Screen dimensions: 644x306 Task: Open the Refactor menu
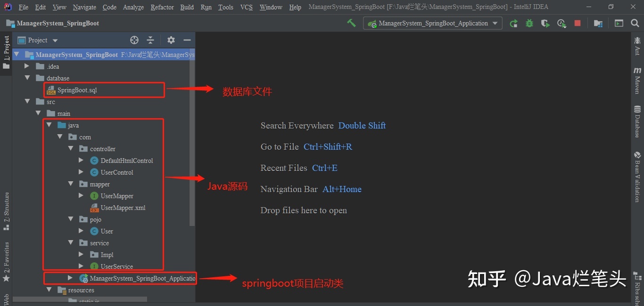(x=162, y=7)
